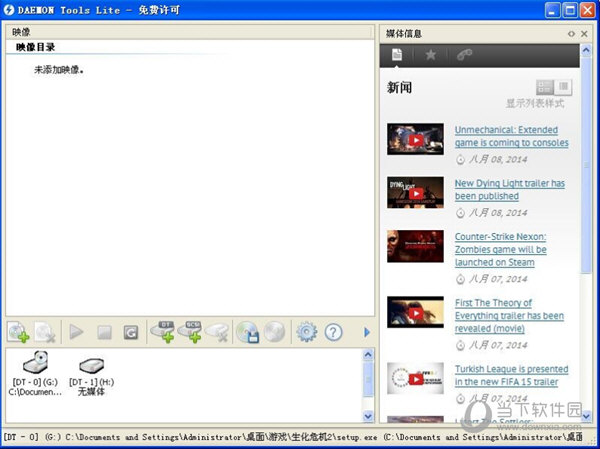Click the Remove virtual drive icon
Screen dimensions: 600x449
[x=217, y=332]
